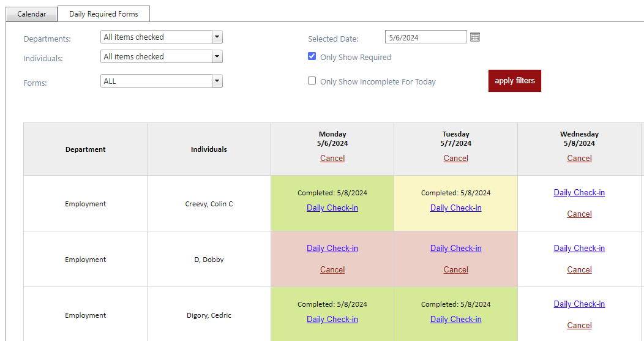The width and height of the screenshot is (644, 341).
Task: Open Cedric Digory's Monday Daily Check-in
Action: (x=332, y=319)
